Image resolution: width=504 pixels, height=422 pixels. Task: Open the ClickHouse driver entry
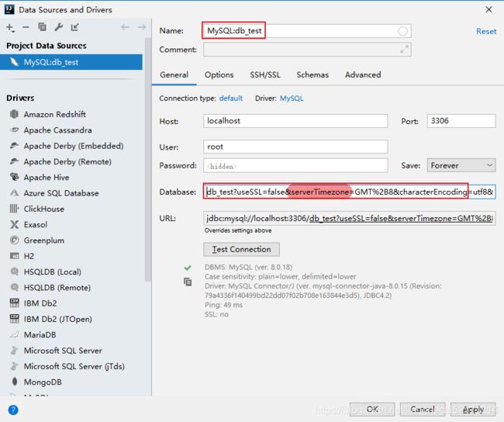pyautogui.click(x=43, y=209)
